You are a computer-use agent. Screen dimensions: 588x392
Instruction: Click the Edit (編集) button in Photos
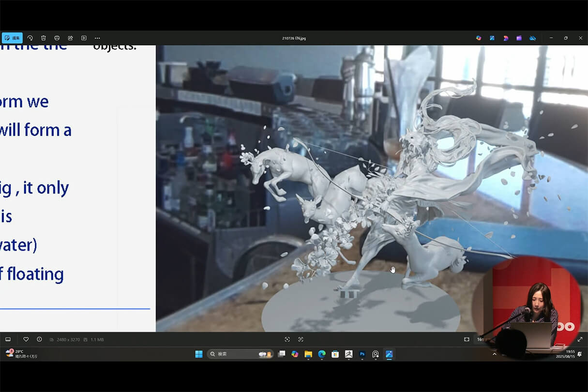(12, 38)
